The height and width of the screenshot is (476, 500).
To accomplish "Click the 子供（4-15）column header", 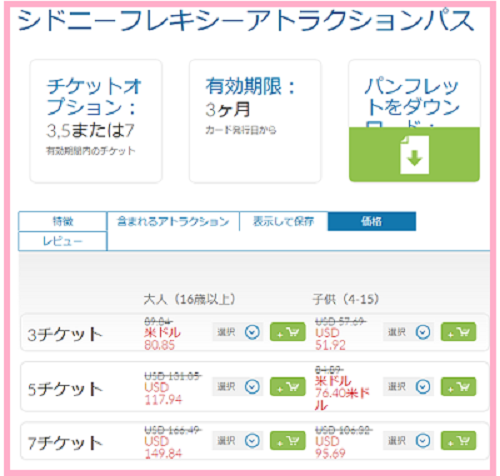I will (x=346, y=299).
